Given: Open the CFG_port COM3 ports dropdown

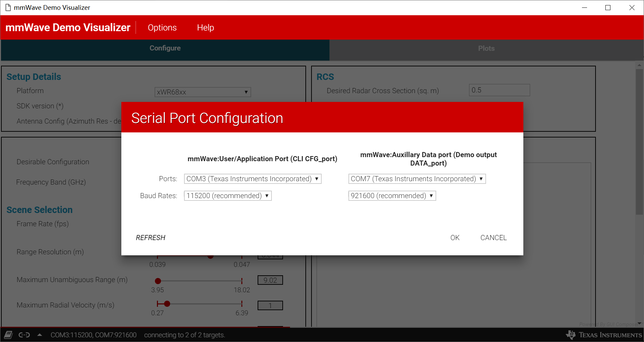Looking at the screenshot, I should pyautogui.click(x=253, y=179).
